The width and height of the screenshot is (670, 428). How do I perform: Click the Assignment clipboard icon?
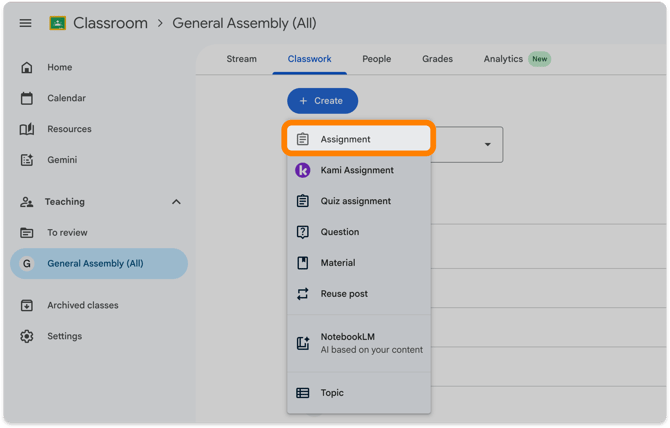(x=303, y=139)
